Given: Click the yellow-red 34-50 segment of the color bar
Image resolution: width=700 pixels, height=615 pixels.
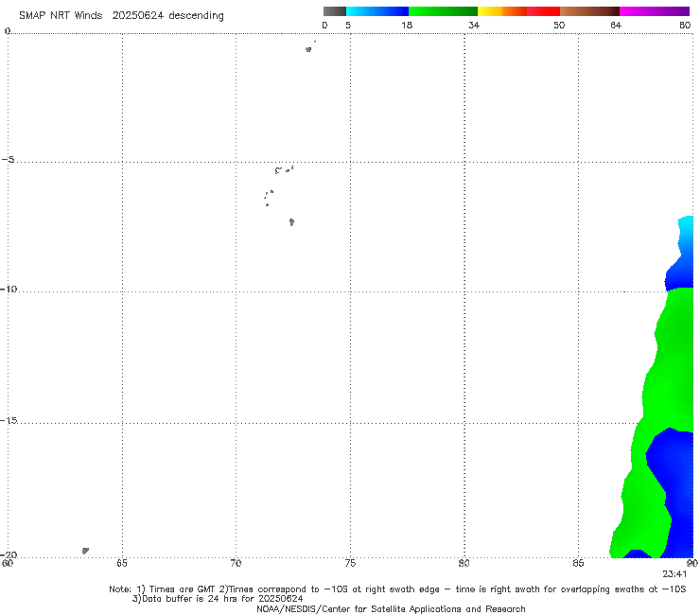Looking at the screenshot, I should [518, 11].
